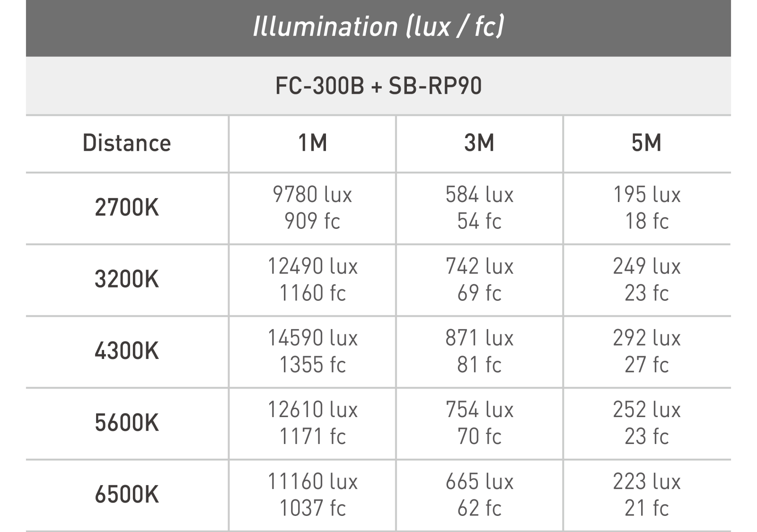The height and width of the screenshot is (532, 757).
Task: Click the Distance column header
Action: [127, 143]
